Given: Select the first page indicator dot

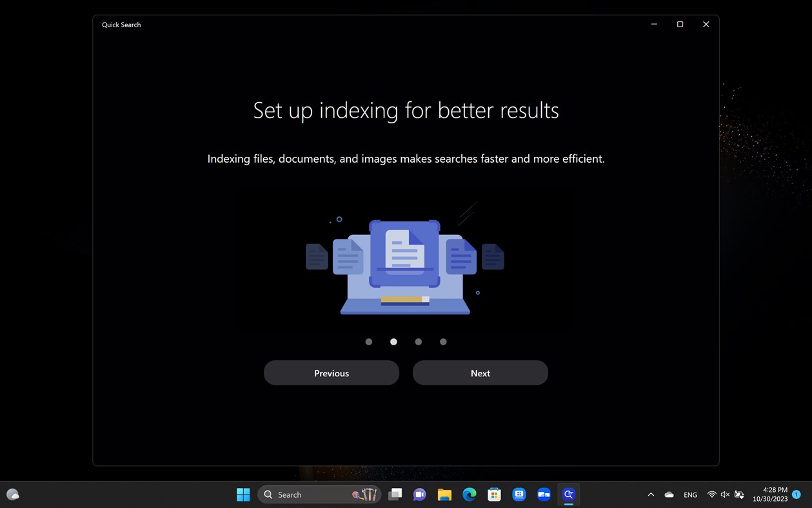Looking at the screenshot, I should point(368,341).
